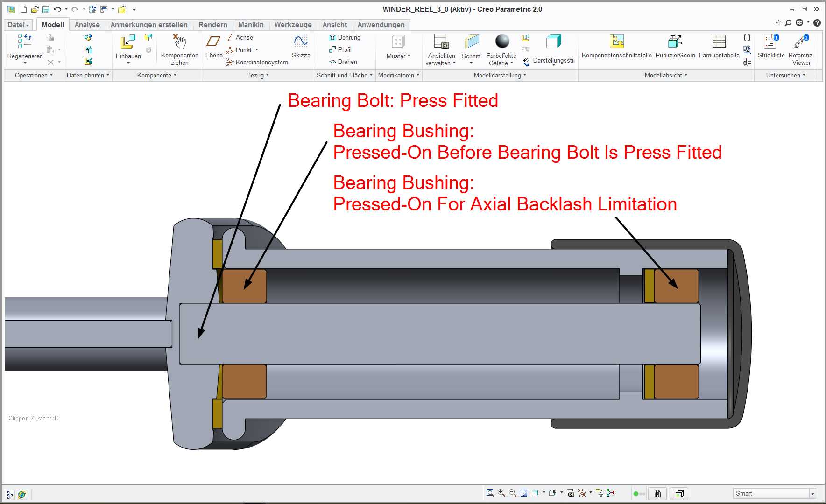Activate Komponenten ziehen drag tool
Viewport: 826px width, 504px height.
pos(180,41)
